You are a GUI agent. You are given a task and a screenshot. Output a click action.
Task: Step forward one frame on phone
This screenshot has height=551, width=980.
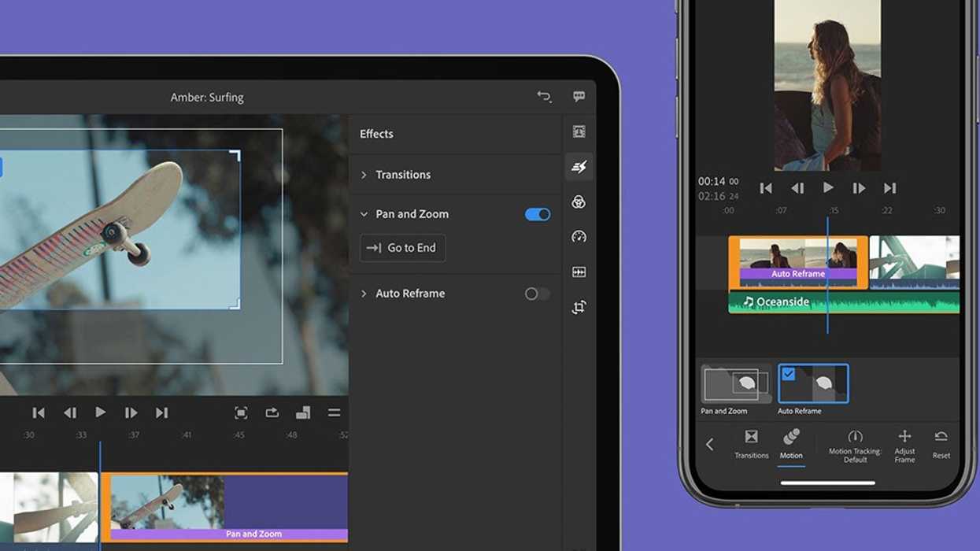tap(859, 188)
